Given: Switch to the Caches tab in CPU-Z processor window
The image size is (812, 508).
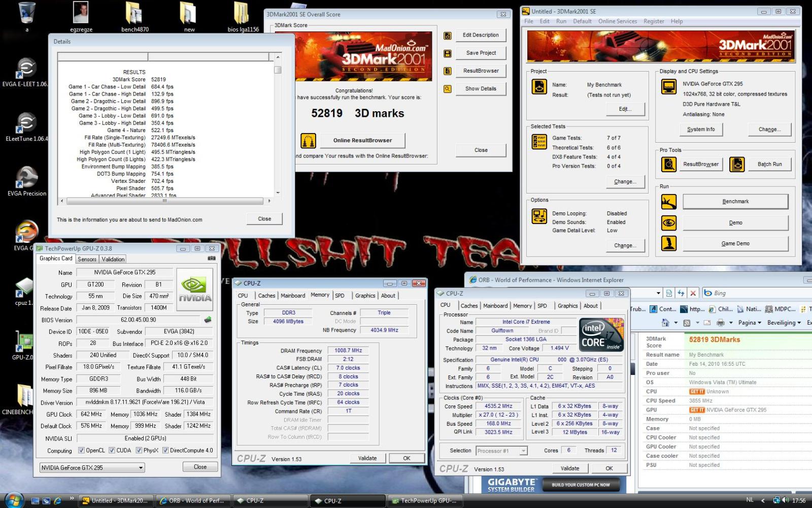Looking at the screenshot, I should [469, 306].
